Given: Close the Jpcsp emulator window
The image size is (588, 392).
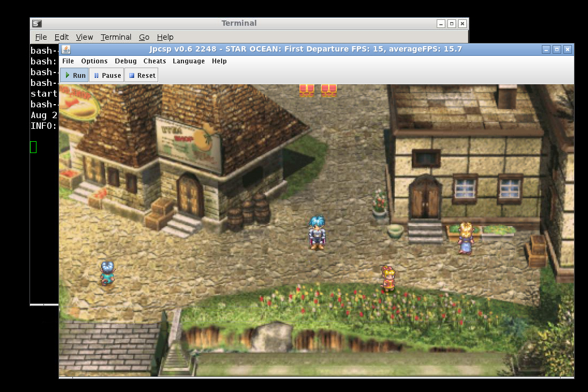Looking at the screenshot, I should [x=568, y=49].
